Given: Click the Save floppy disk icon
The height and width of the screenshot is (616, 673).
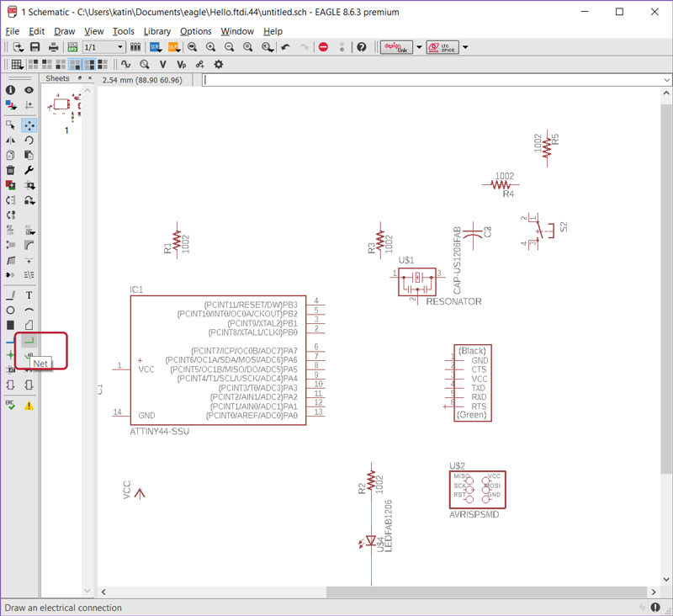Looking at the screenshot, I should 35,47.
